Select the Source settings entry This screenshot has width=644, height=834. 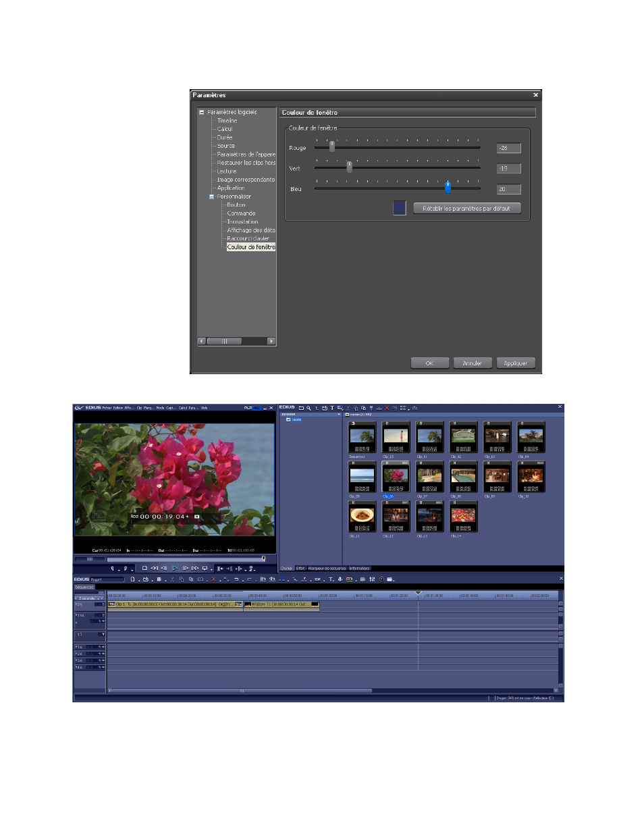coord(226,146)
